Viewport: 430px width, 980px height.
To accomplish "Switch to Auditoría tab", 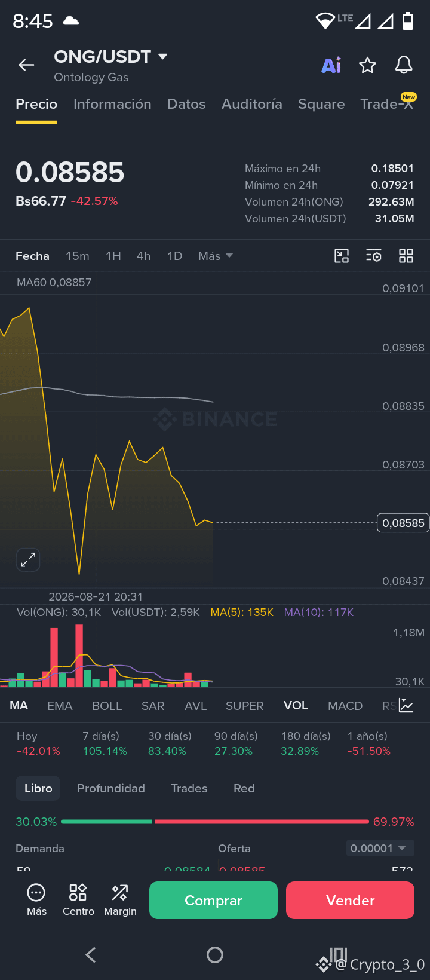I will (252, 104).
